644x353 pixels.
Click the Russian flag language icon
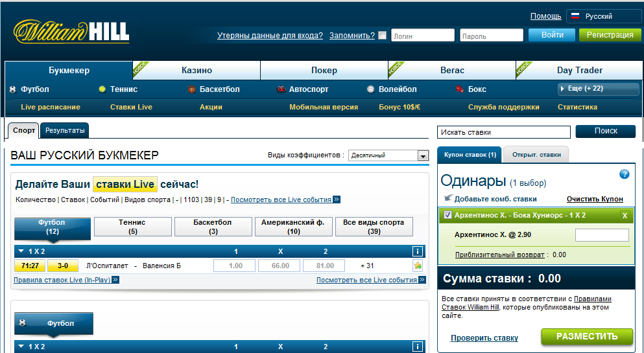[x=575, y=16]
